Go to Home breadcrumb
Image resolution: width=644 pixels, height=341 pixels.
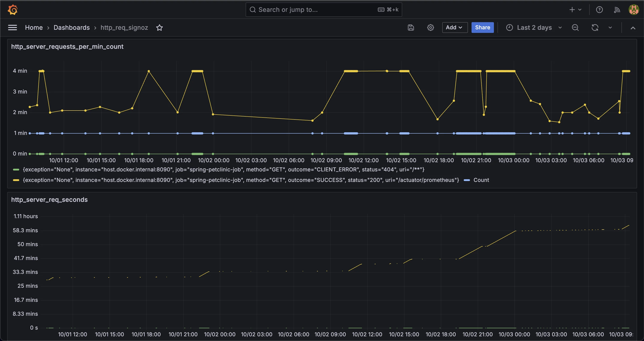click(34, 28)
